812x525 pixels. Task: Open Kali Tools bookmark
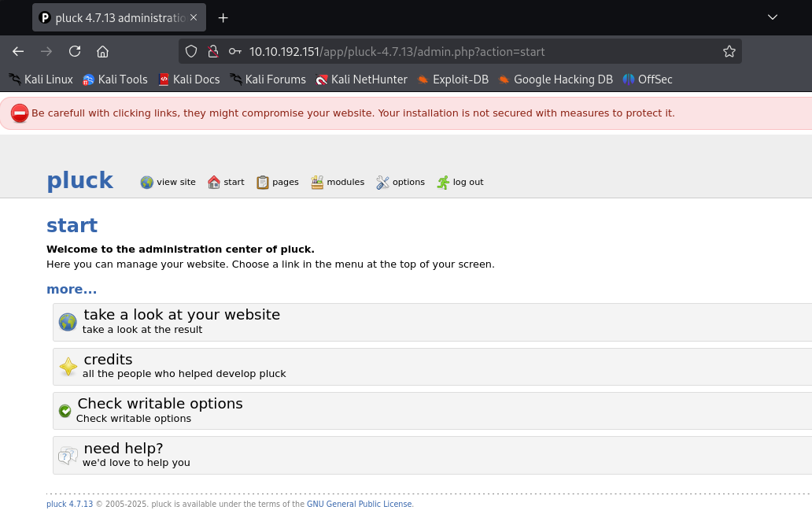(x=116, y=79)
